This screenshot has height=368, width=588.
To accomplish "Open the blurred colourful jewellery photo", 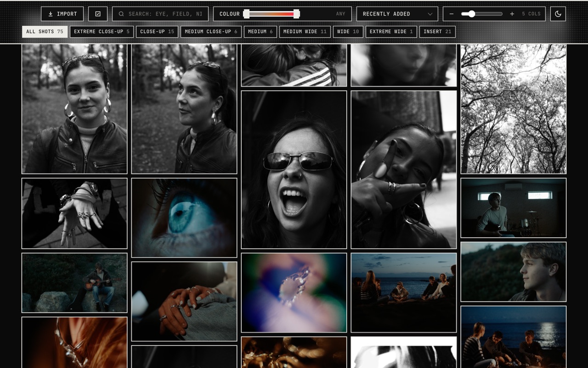I will click(x=294, y=293).
